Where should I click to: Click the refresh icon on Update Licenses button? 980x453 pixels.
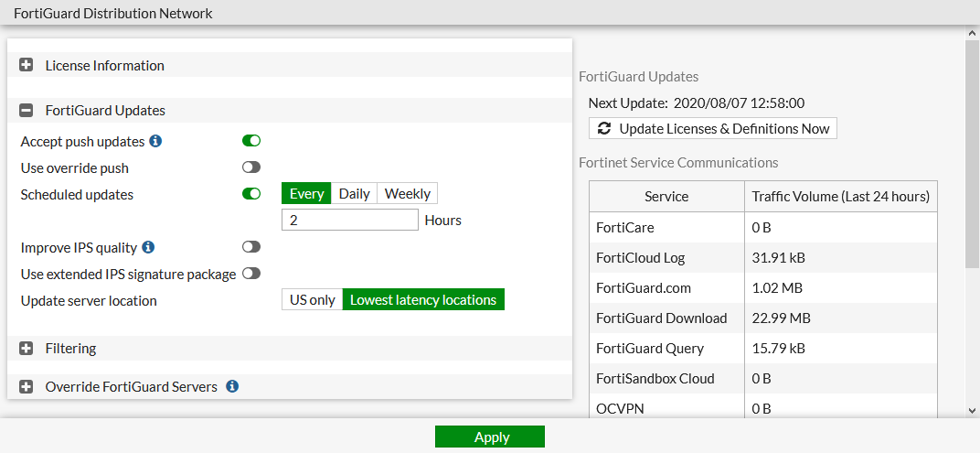604,129
